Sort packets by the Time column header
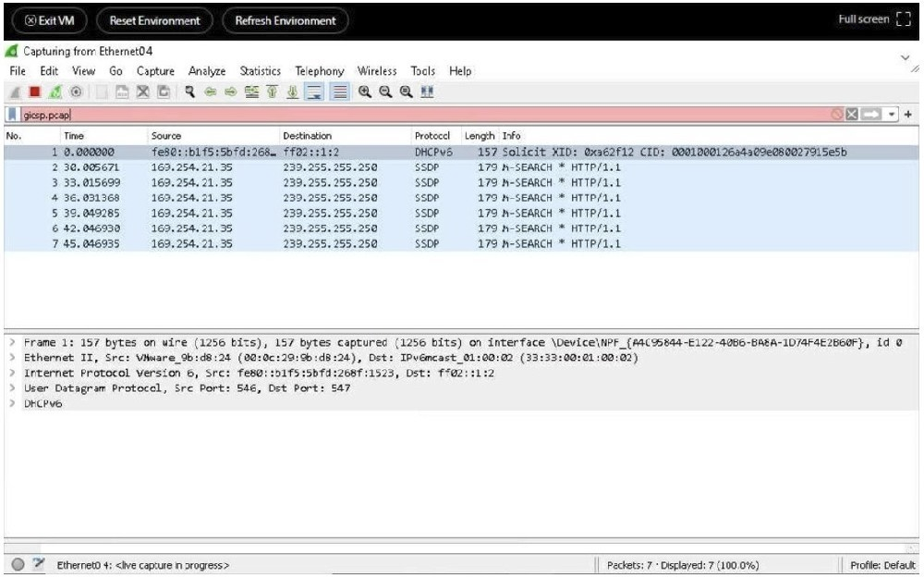The height and width of the screenshot is (578, 924). 103,136
